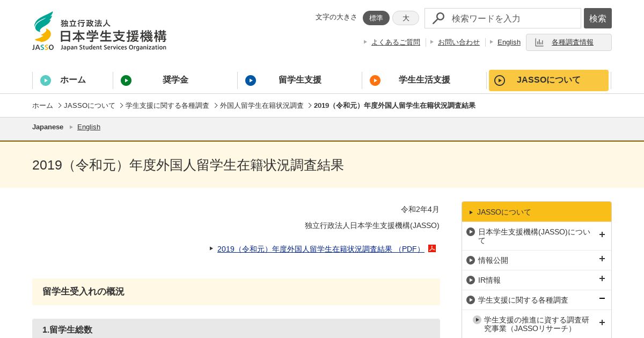Open the 日本学生支援機構(JASSO)について sidebar link
The width and height of the screenshot is (644, 338).
pyautogui.click(x=535, y=236)
